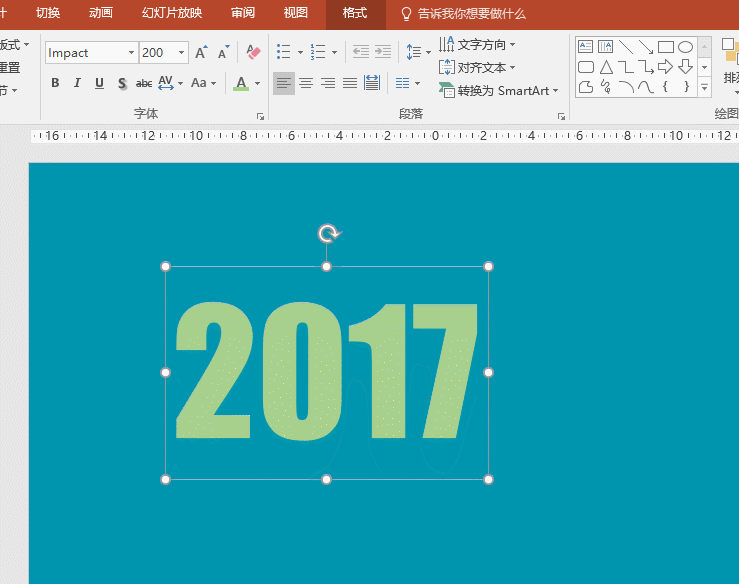Align text left
This screenshot has width=739, height=584.
pos(283,83)
